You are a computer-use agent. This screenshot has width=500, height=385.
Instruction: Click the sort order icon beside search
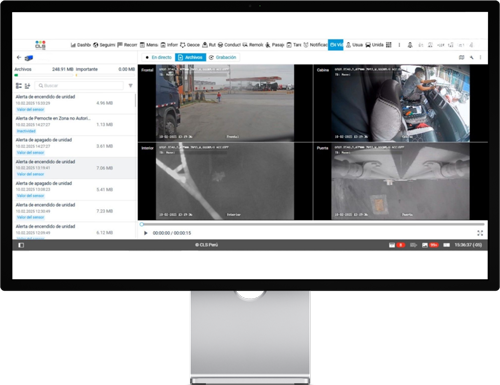pyautogui.click(x=27, y=86)
